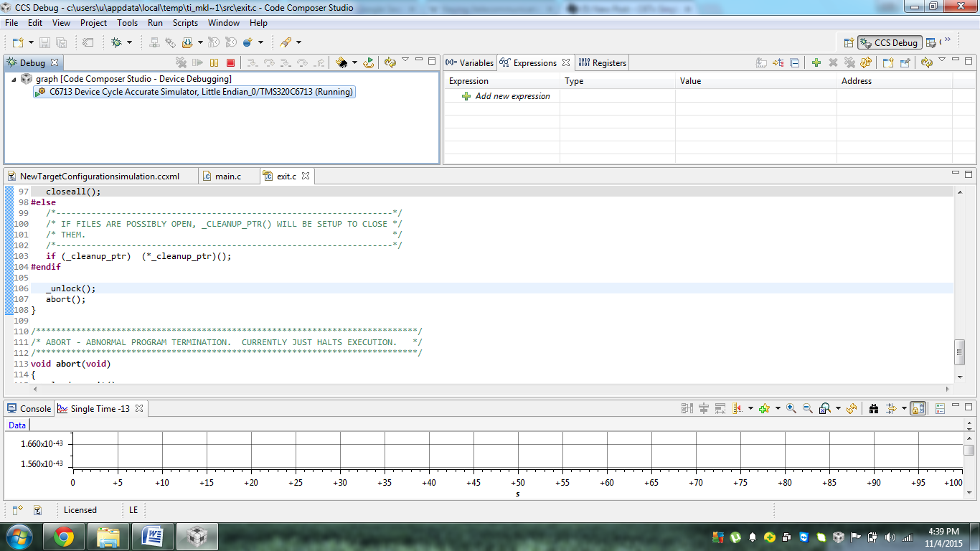980x551 pixels.
Task: Open the Debug view menu triangle
Action: pos(405,60)
